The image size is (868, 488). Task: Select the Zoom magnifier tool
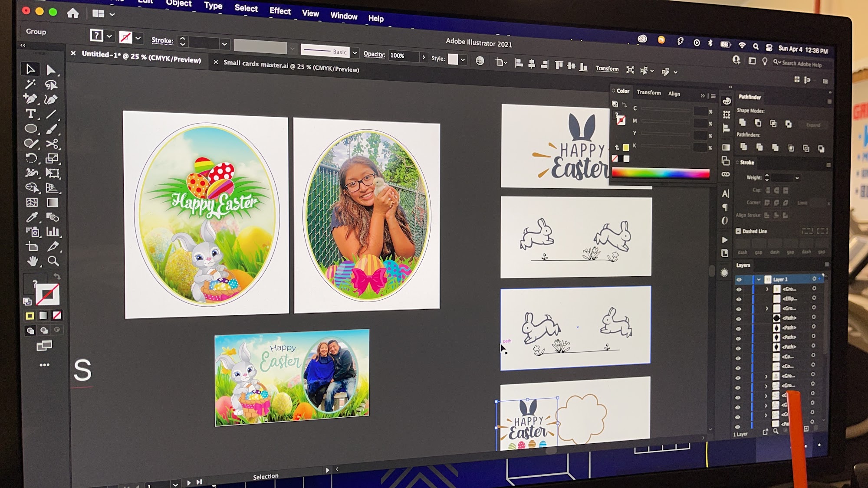pyautogui.click(x=53, y=261)
